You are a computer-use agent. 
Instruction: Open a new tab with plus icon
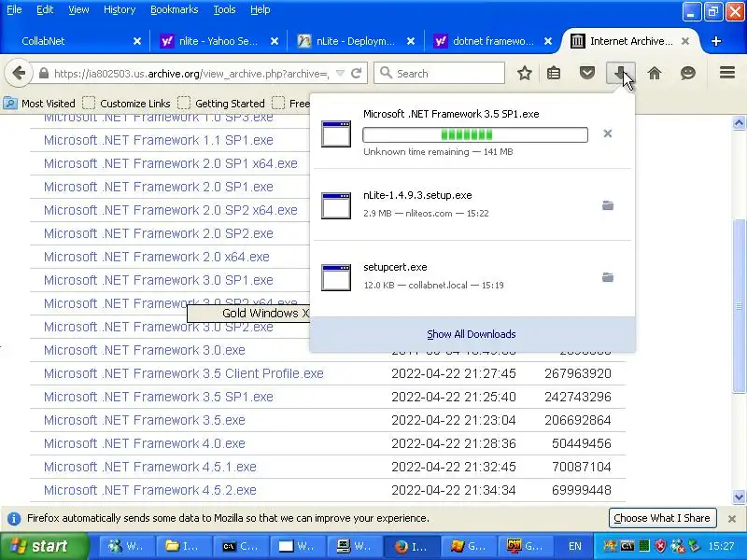[715, 41]
